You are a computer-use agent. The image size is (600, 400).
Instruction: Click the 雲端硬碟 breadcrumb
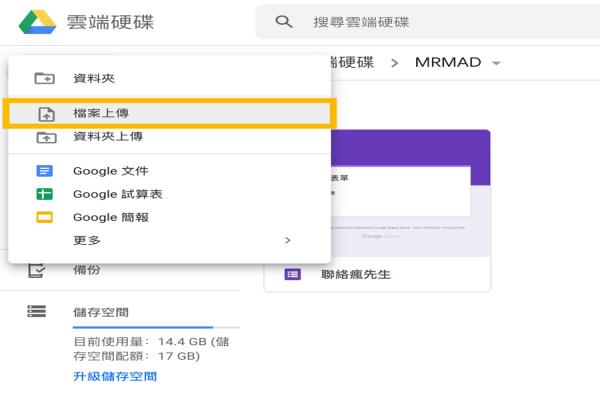pos(352,62)
